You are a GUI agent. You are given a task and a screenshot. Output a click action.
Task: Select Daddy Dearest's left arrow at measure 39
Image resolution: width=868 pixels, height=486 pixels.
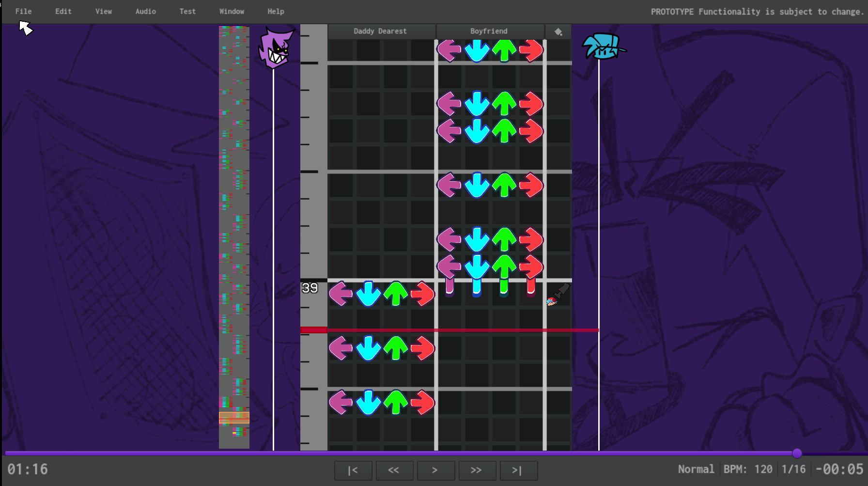[341, 294]
